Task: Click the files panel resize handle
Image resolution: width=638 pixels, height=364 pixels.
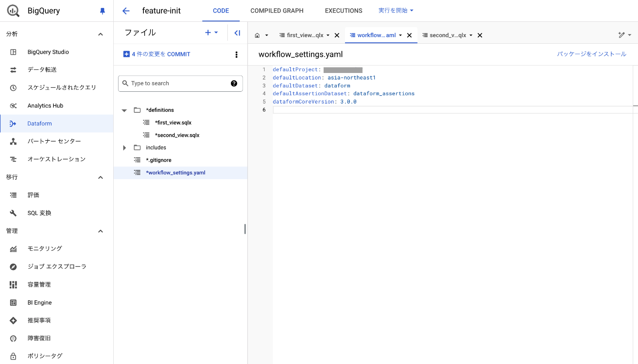Action: click(x=245, y=229)
